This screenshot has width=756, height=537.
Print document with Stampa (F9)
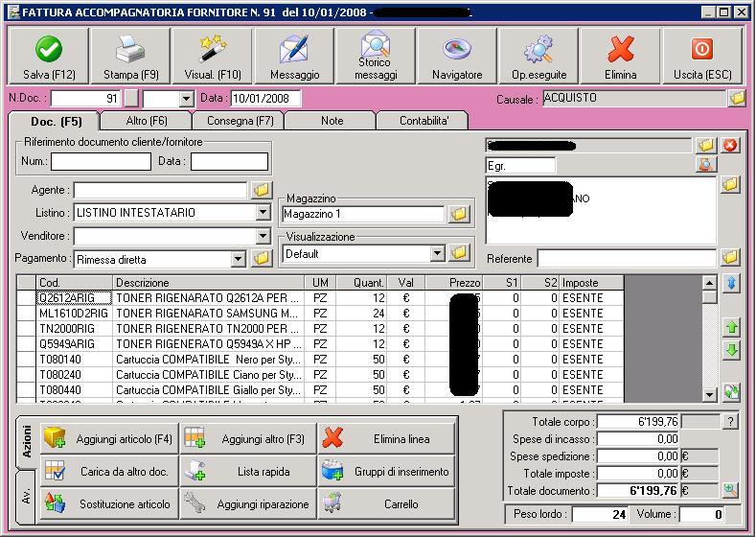[130, 56]
